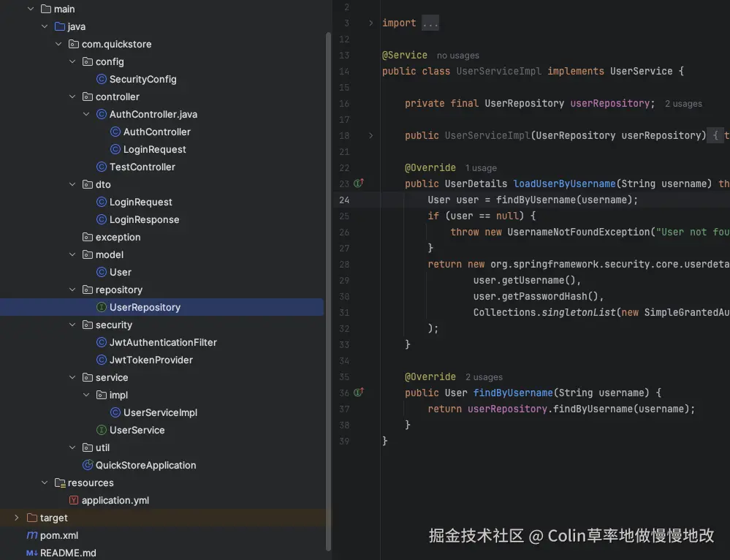Click the target folder icon
730x560 pixels.
(32, 518)
